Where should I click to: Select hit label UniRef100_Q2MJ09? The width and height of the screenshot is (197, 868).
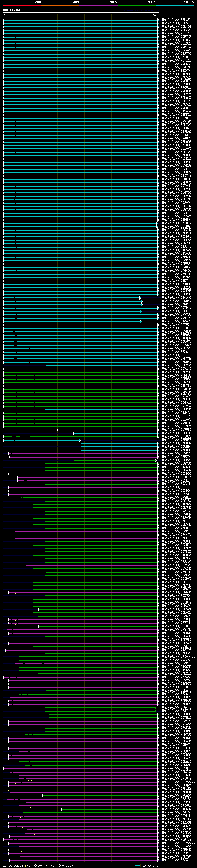176,30
